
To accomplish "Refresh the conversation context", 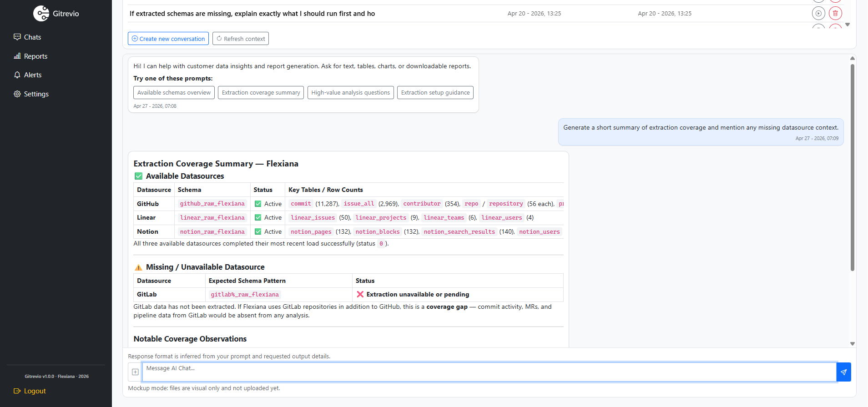I will [241, 39].
